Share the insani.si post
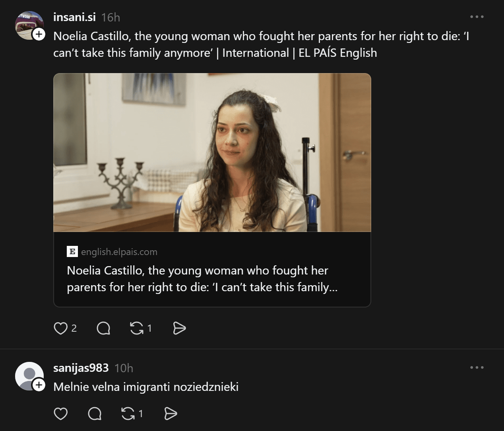The width and height of the screenshot is (504, 431). pos(179,329)
